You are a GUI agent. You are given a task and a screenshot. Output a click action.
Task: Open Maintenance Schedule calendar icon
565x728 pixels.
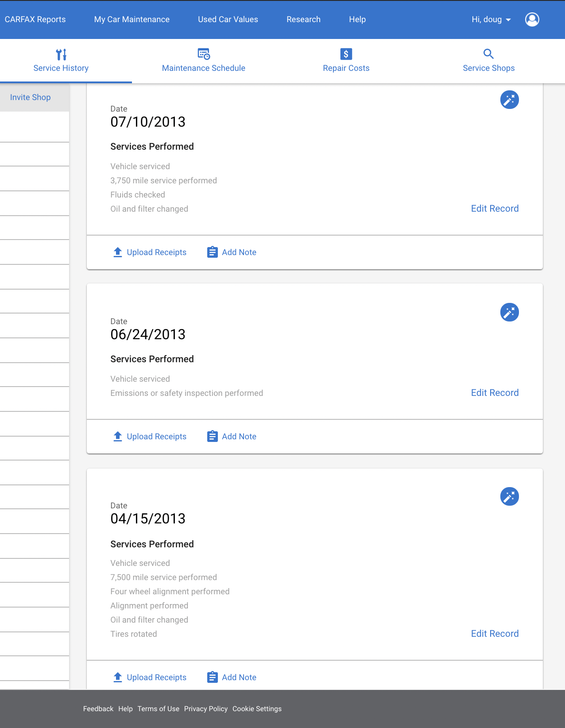tap(204, 54)
